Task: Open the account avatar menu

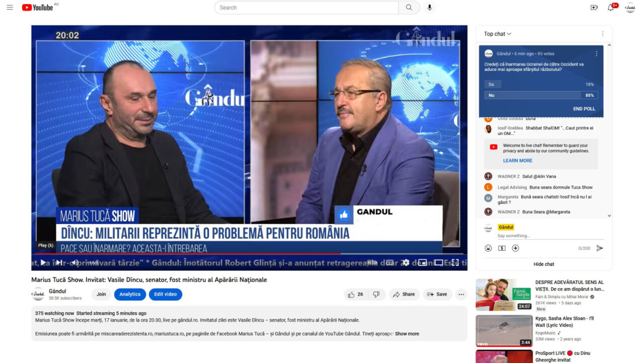Action: pyautogui.click(x=630, y=8)
